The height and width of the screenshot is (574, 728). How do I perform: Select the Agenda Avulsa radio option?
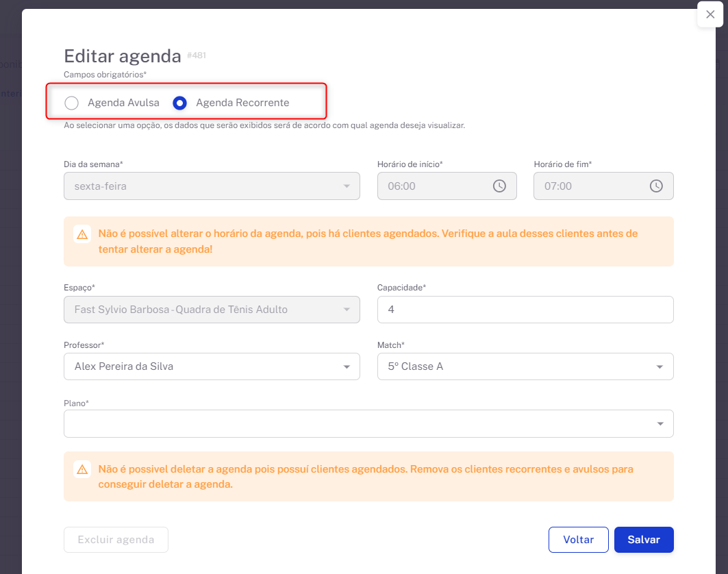pyautogui.click(x=71, y=103)
